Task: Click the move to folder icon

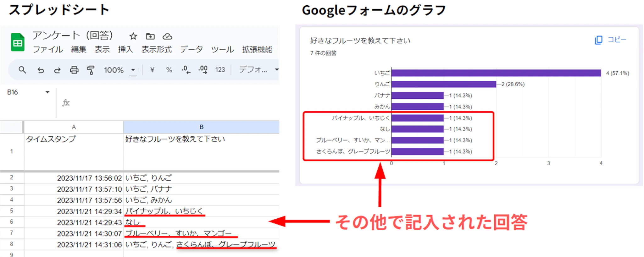Action: tap(150, 36)
